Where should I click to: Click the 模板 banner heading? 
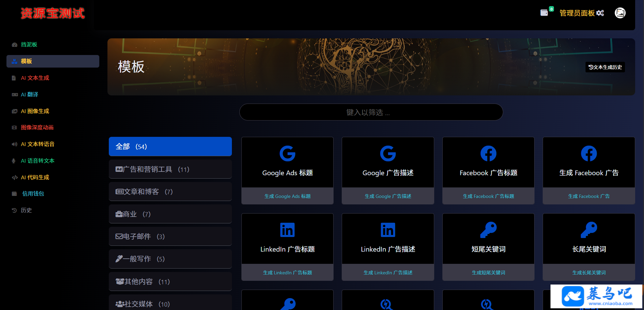point(131,67)
